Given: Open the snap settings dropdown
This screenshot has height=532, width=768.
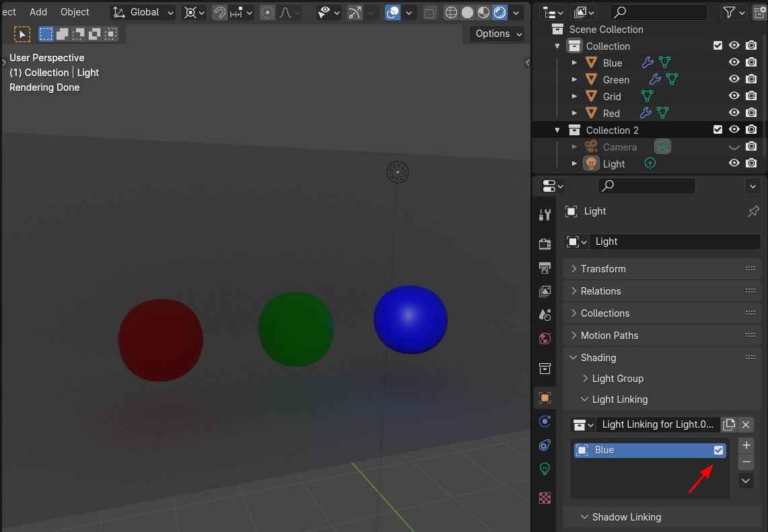Looking at the screenshot, I should point(241,12).
